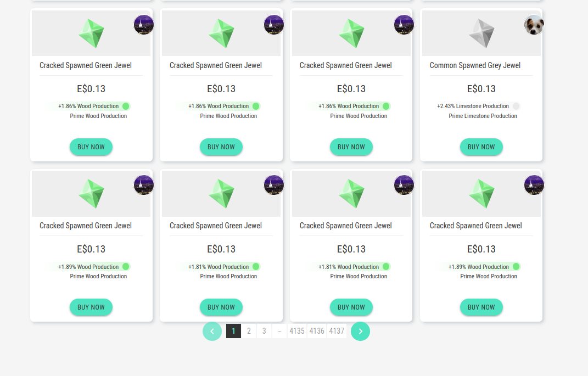Go to page 2
This screenshot has width=588, height=376.
pyautogui.click(x=249, y=331)
